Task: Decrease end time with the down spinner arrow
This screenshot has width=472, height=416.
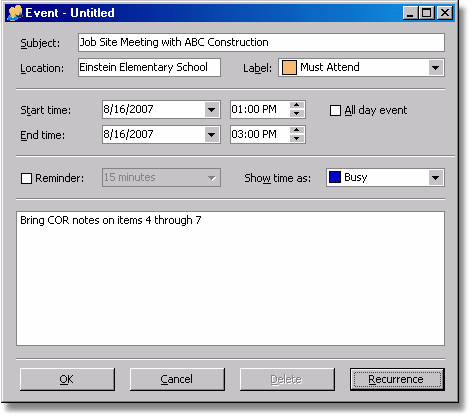Action: [296, 139]
